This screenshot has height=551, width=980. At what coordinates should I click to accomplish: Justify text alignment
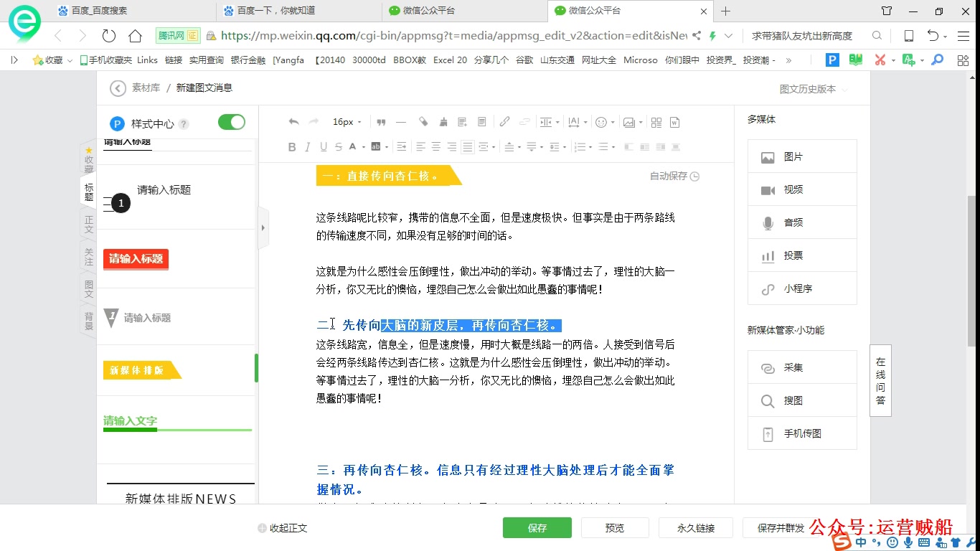click(x=467, y=147)
